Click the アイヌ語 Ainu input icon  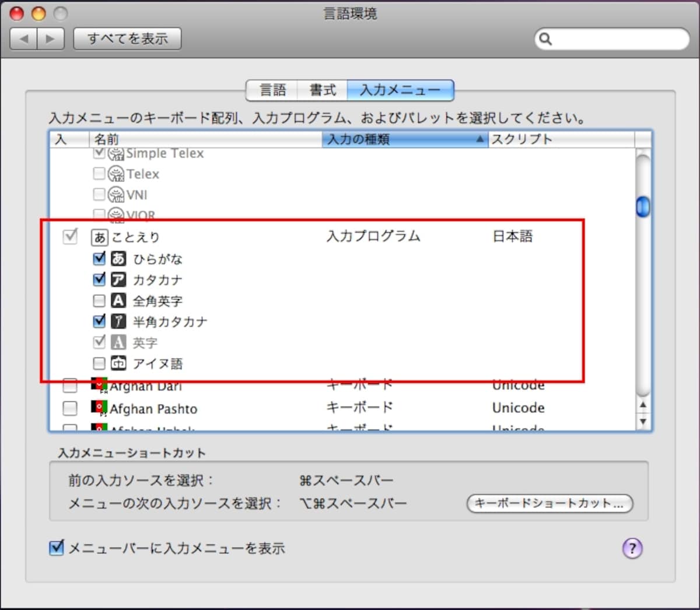pyautogui.click(x=118, y=363)
